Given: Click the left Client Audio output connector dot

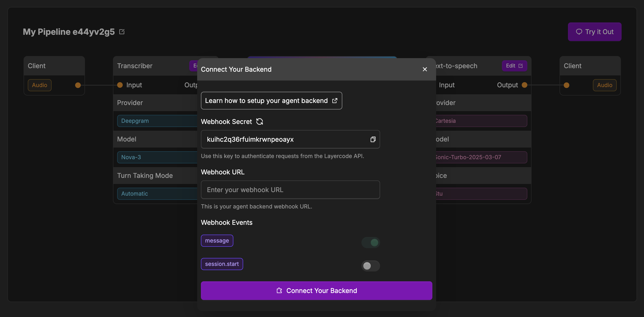Looking at the screenshot, I should pyautogui.click(x=78, y=85).
